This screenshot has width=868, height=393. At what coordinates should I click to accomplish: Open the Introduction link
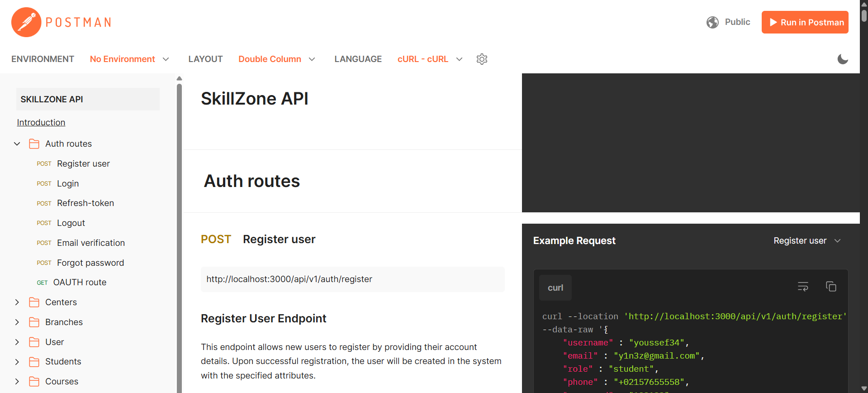click(x=41, y=122)
